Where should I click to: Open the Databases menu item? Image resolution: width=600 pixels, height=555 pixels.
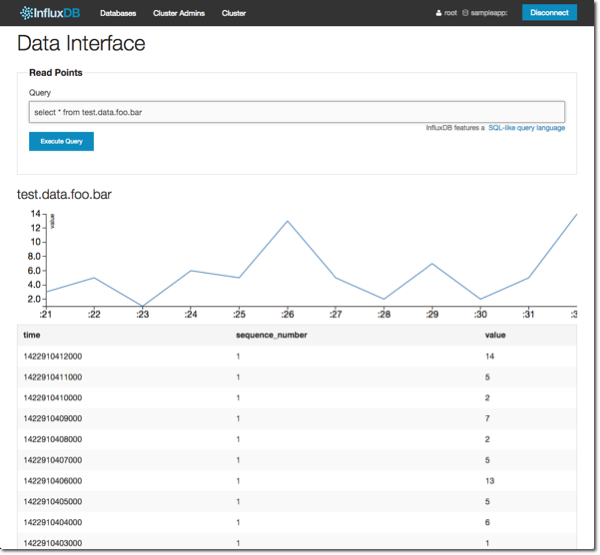point(118,14)
